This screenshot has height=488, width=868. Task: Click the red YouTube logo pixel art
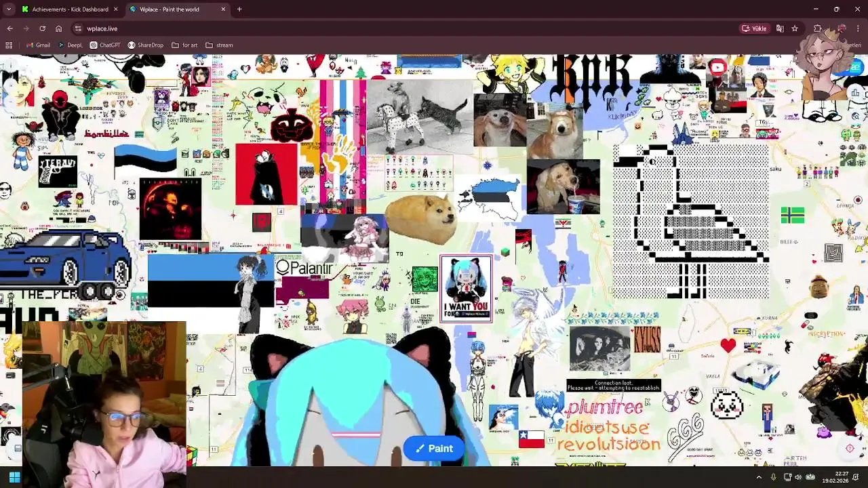[717, 67]
